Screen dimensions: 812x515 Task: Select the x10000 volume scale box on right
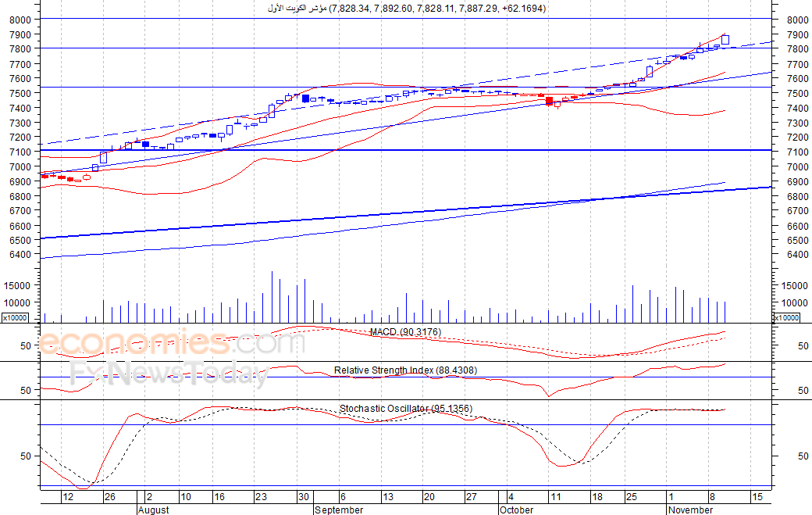pos(786,317)
